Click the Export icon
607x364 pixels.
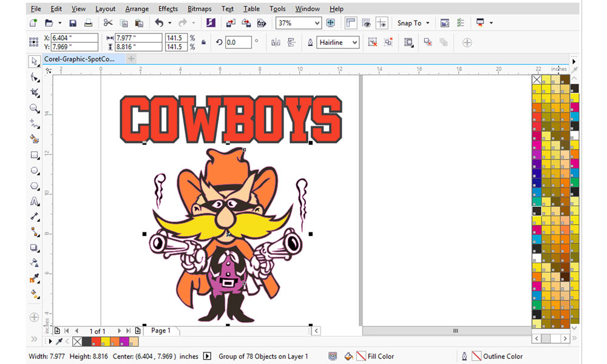click(246, 23)
